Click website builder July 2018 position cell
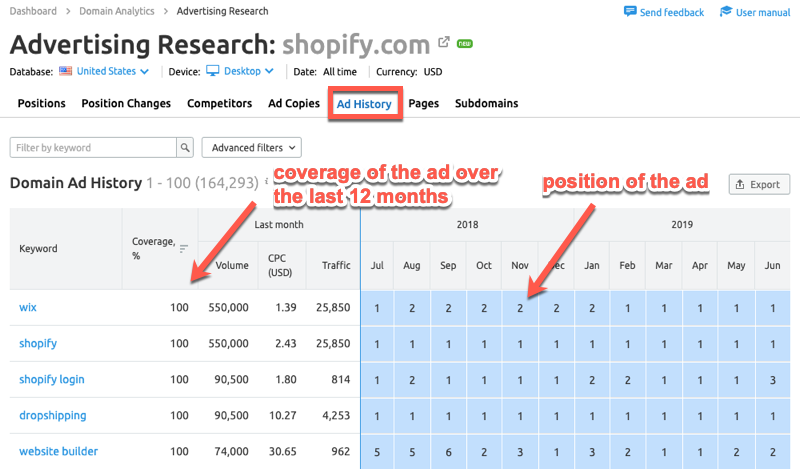This screenshot has width=800, height=469. (377, 451)
